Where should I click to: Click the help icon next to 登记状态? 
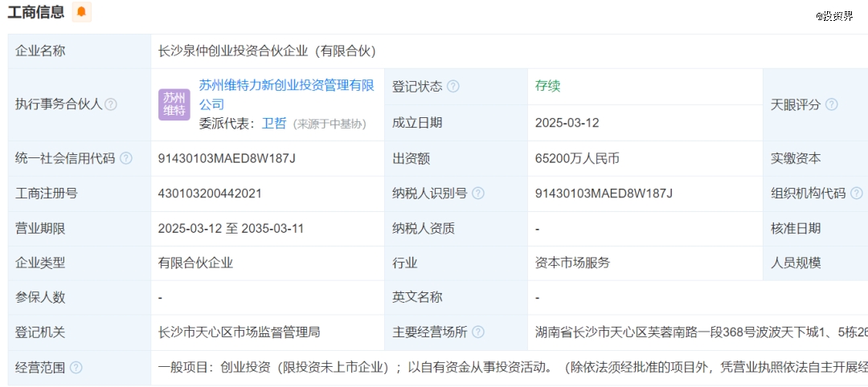pos(452,86)
